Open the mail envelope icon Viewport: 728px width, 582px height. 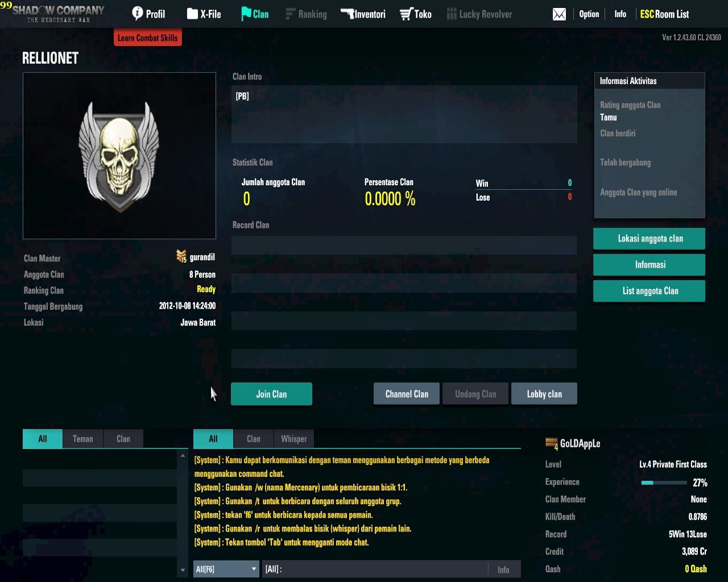559,14
